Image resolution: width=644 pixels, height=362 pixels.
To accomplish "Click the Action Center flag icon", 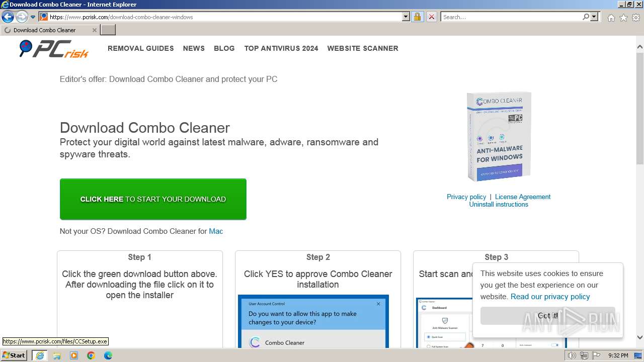I will click(x=595, y=355).
